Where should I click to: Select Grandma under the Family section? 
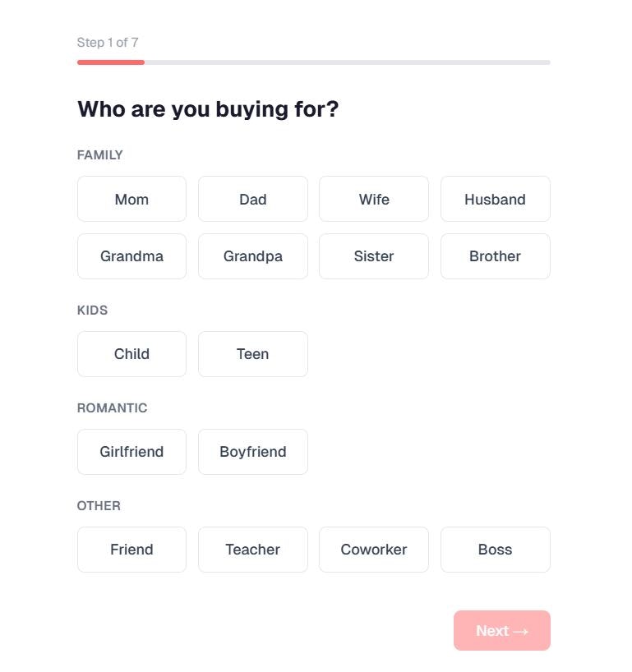131,256
